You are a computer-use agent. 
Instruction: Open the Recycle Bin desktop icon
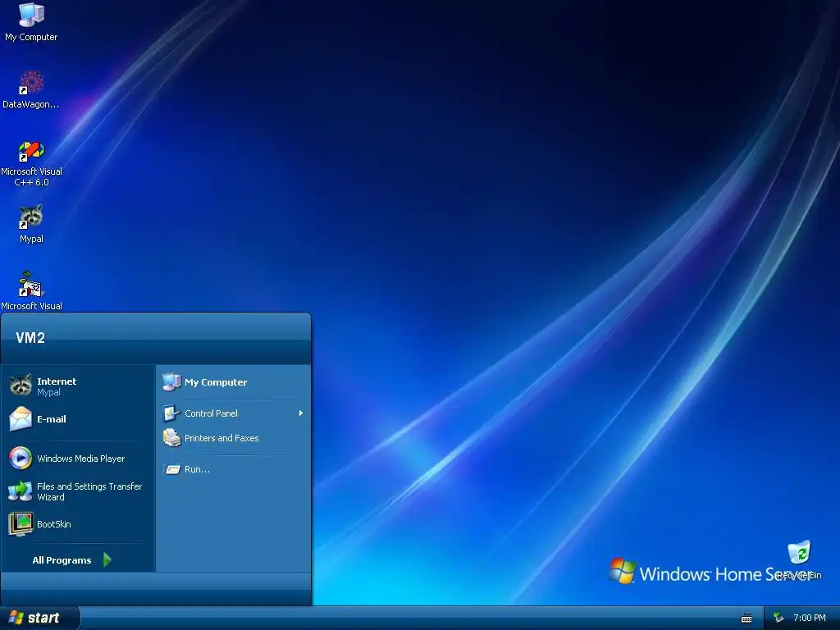coord(799,559)
